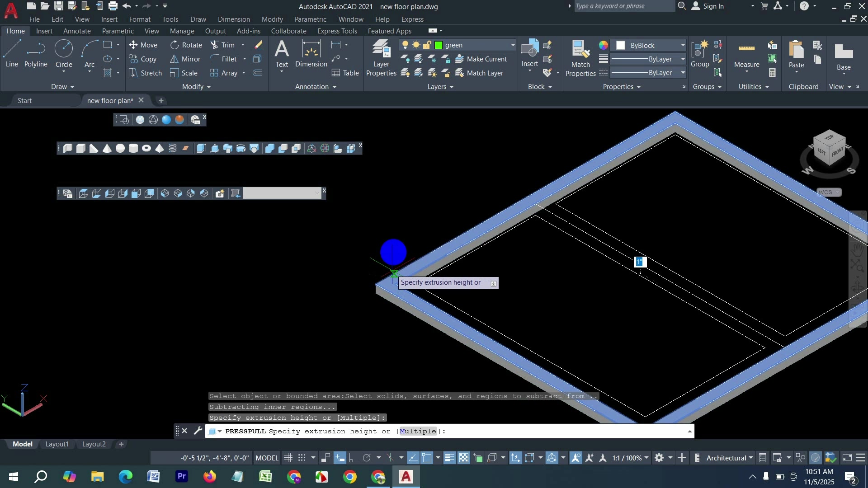Select the Torus solid tool

[x=146, y=148]
